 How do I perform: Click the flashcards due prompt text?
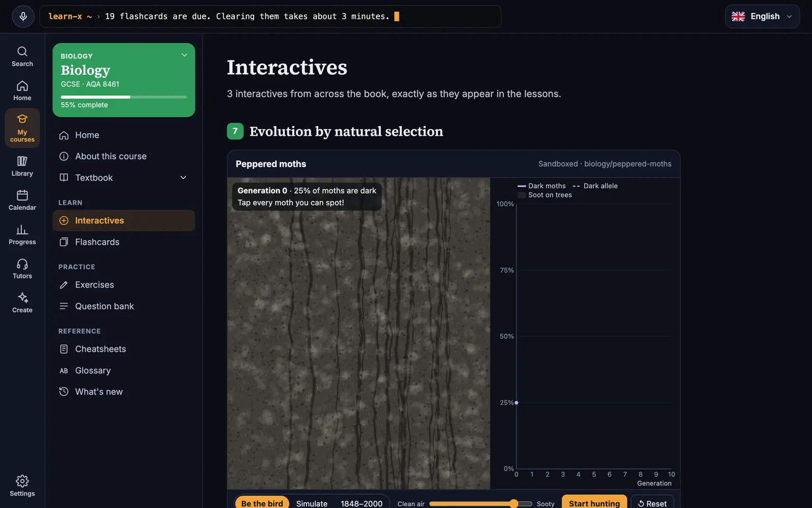tap(247, 16)
